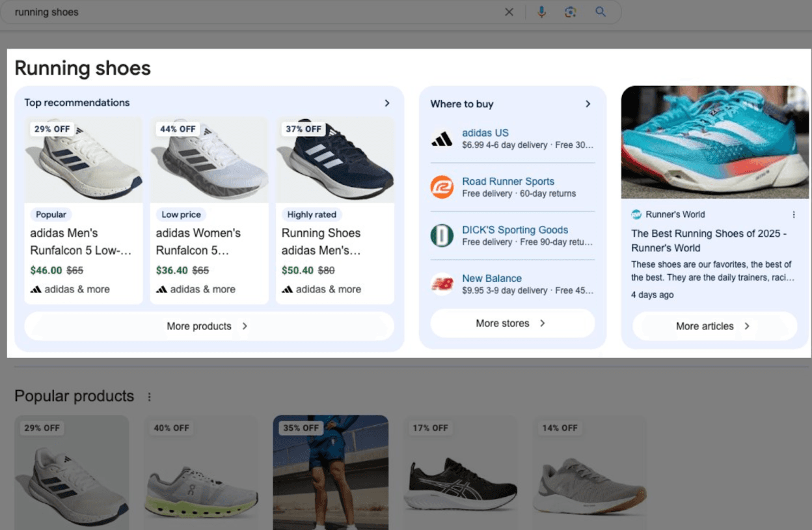
Task: Open Google Lens image search icon
Action: coord(571,12)
